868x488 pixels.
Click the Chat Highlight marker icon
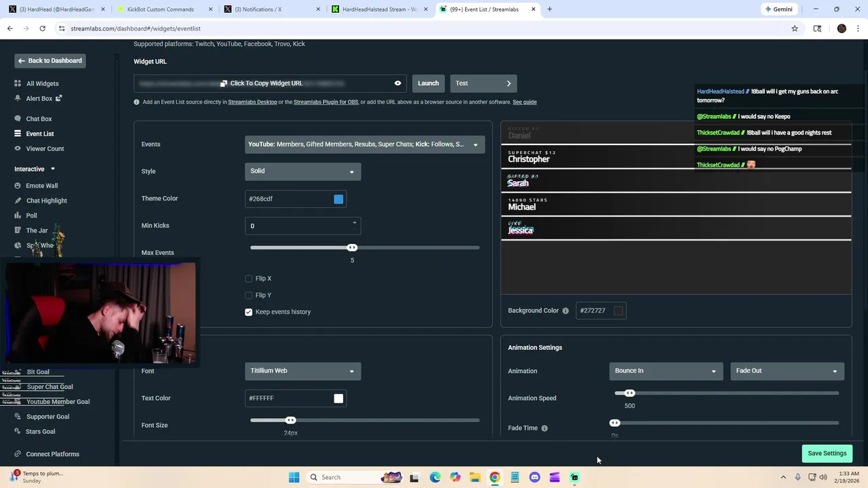coord(18,201)
